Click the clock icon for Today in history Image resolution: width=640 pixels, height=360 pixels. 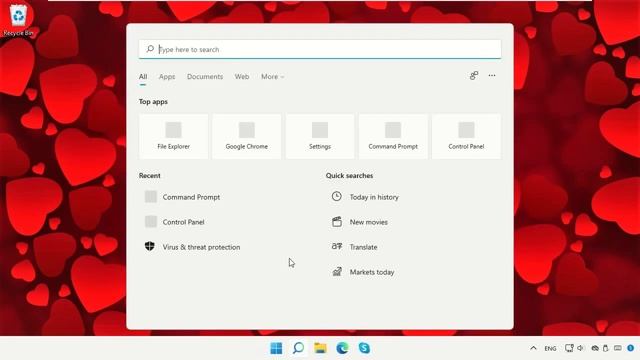pos(336,196)
